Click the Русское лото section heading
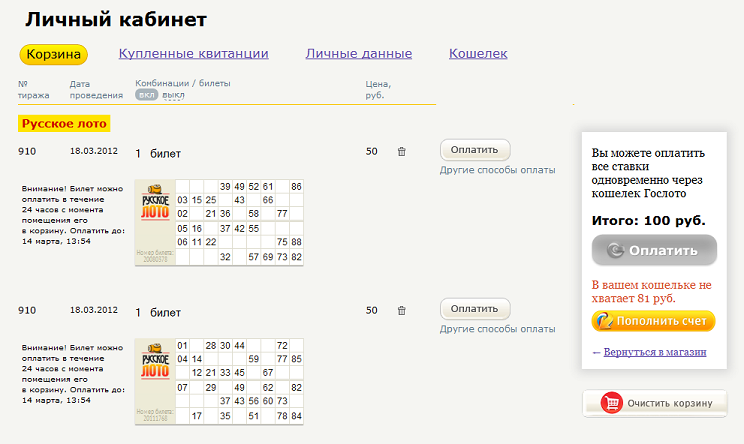The height and width of the screenshot is (444, 744). 63,124
